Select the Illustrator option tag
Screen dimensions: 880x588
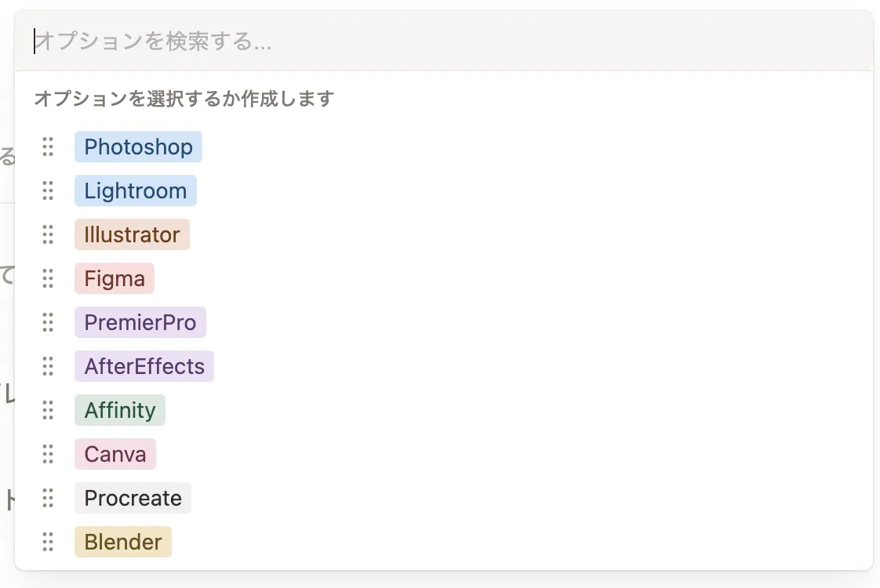[x=132, y=234]
